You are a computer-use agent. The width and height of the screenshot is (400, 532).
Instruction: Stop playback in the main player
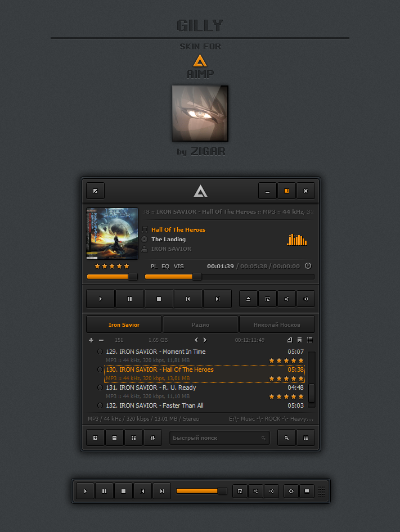click(x=159, y=299)
